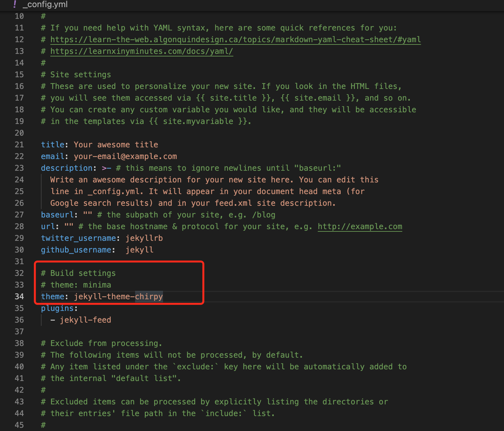Click the description key

pyautogui.click(x=67, y=168)
